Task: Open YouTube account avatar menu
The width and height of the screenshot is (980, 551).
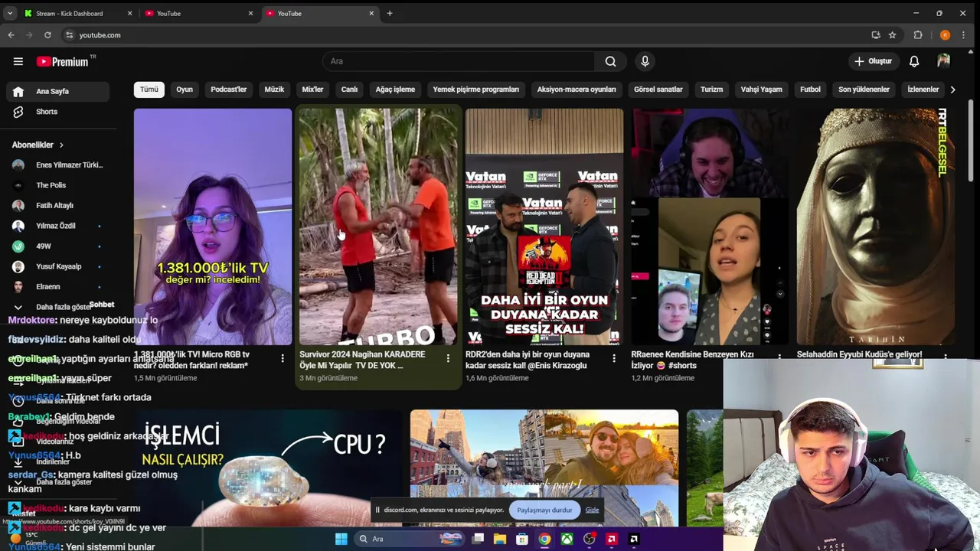Action: 943,61
